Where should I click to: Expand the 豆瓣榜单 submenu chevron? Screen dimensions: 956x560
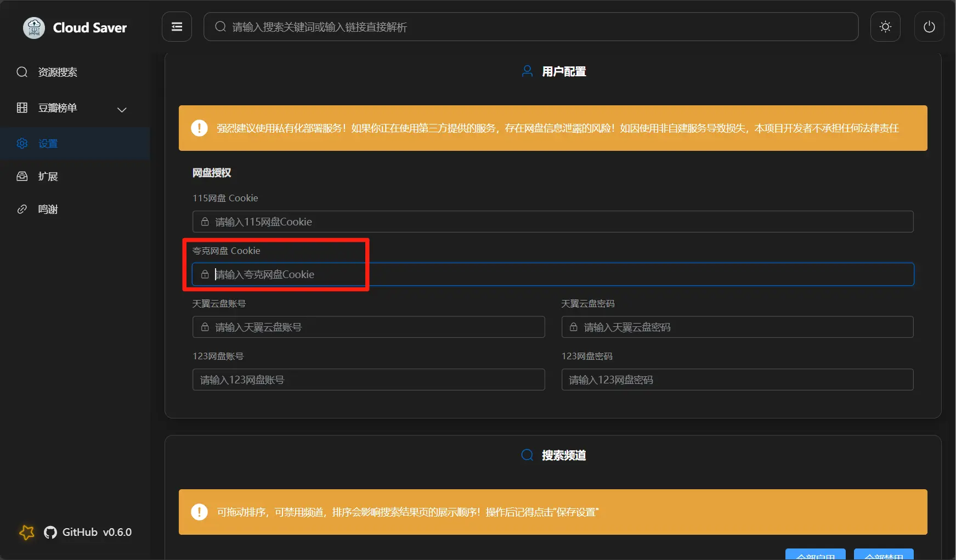(122, 110)
